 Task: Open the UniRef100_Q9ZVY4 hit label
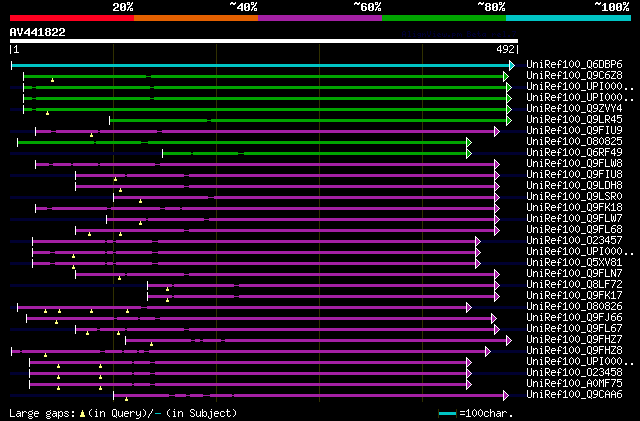pos(574,109)
